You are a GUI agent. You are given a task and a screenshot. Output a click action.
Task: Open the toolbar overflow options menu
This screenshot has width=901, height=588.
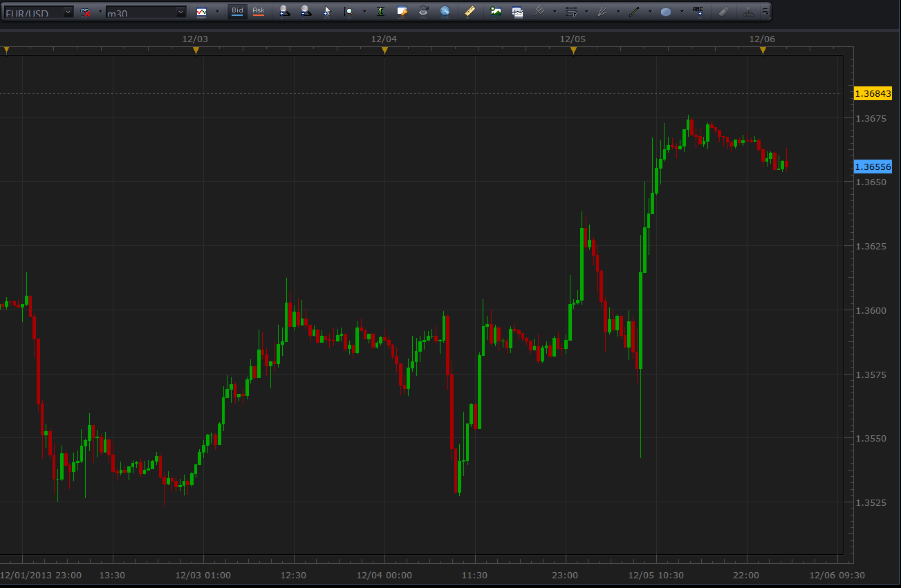(x=765, y=12)
